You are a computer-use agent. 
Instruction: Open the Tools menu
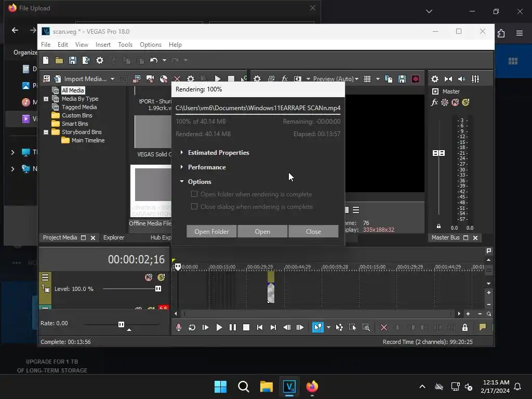125,45
